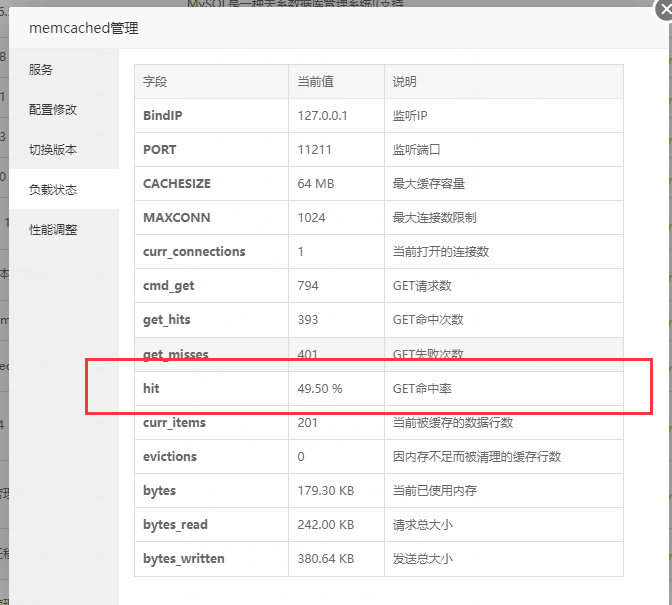Select the PORT field name
Viewport: 672px width, 605px height.
coord(159,150)
